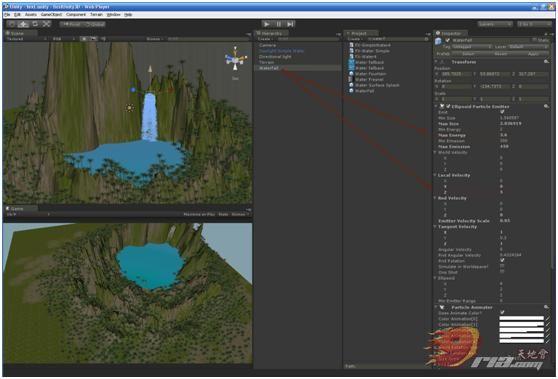Select the Move tool in toolbar
Screen dimensions: 558x379
pyautogui.click(x=23, y=24)
